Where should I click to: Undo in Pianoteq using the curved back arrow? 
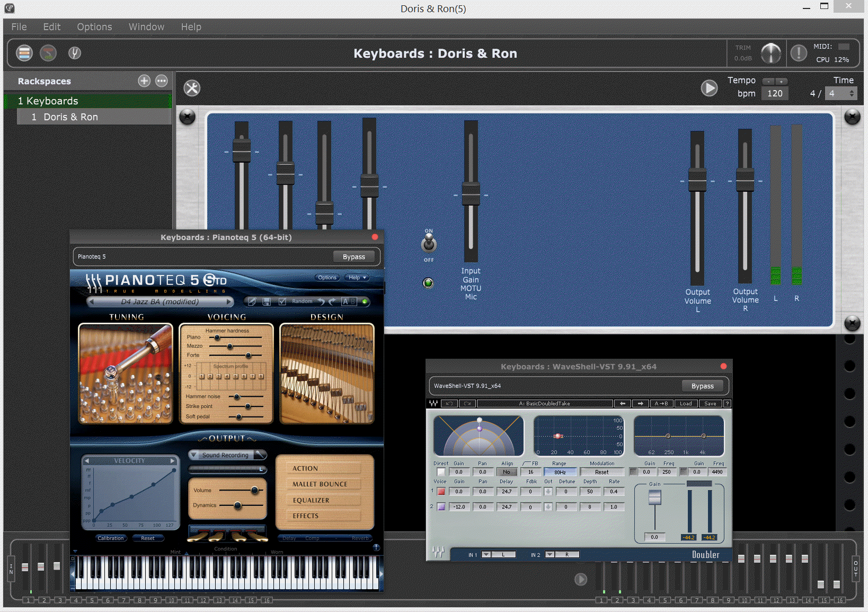point(322,301)
